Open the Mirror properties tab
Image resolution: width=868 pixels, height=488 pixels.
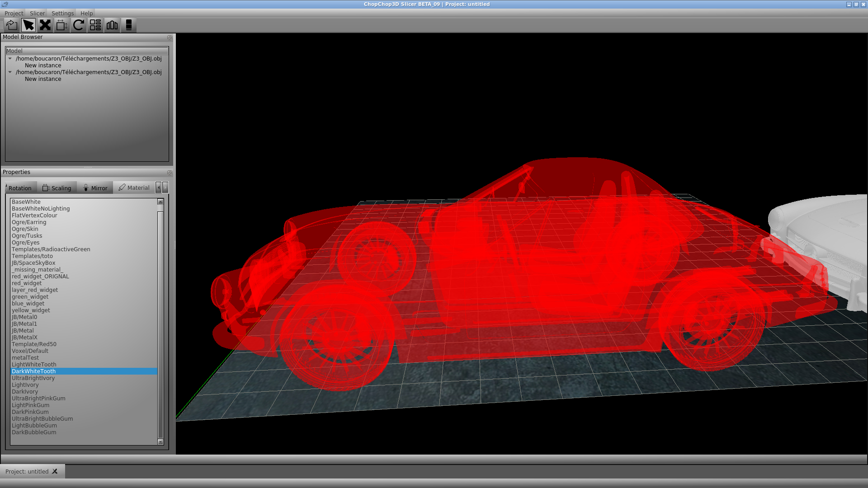[x=95, y=188]
